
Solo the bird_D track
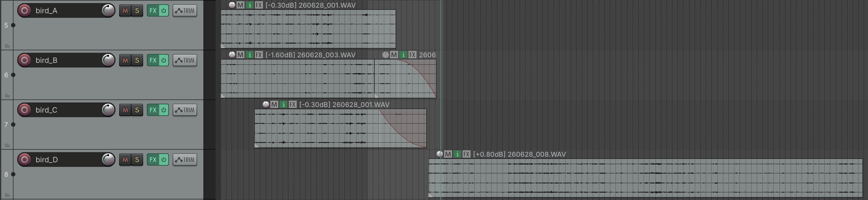click(x=137, y=160)
